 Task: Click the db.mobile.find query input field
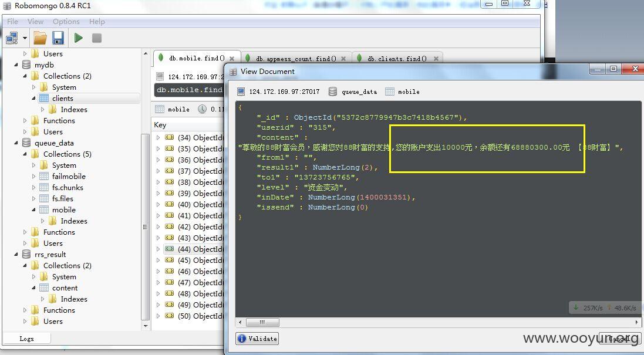pos(190,90)
